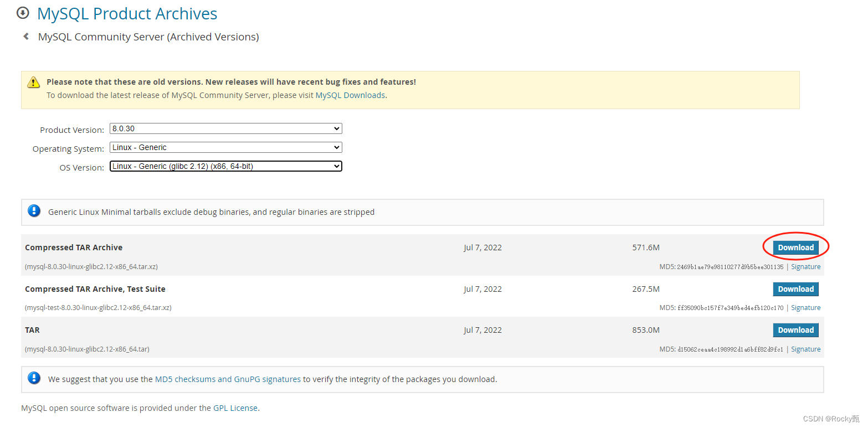Screen dimensions: 868x428
Task: Click the MD5 value starting 2469b1ae
Action: tap(730, 267)
